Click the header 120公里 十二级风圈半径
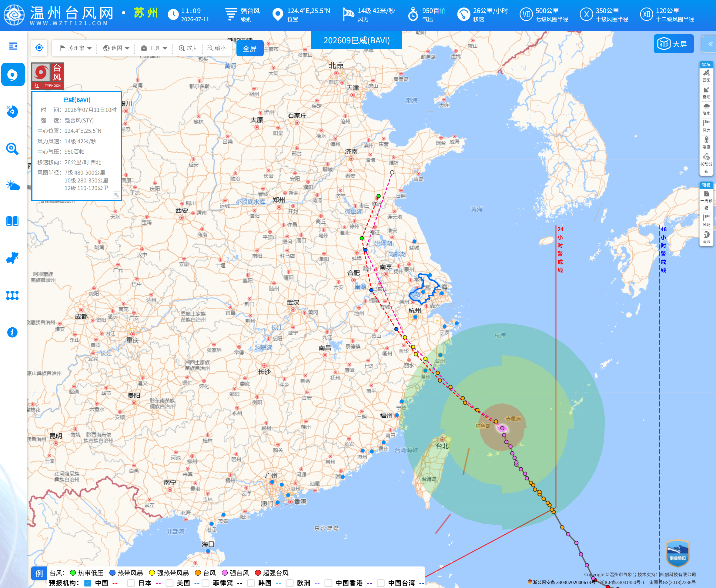Image resolution: width=716 pixels, height=588 pixels. click(x=675, y=15)
